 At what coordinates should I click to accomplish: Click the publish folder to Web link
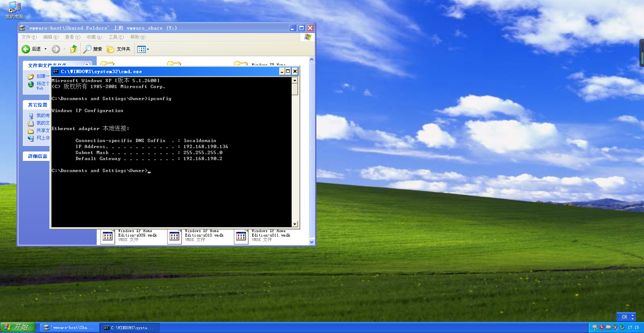38,85
